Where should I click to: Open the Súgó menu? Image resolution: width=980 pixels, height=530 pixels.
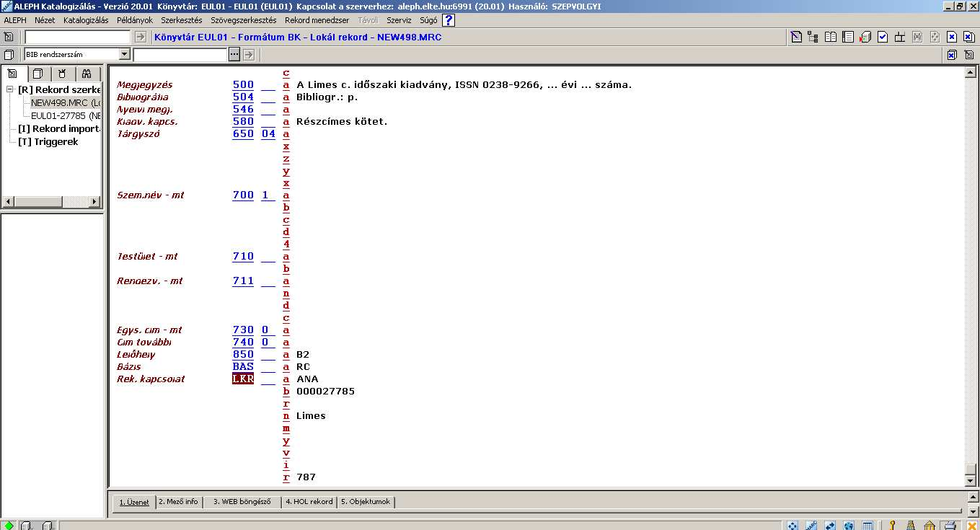(x=428, y=20)
